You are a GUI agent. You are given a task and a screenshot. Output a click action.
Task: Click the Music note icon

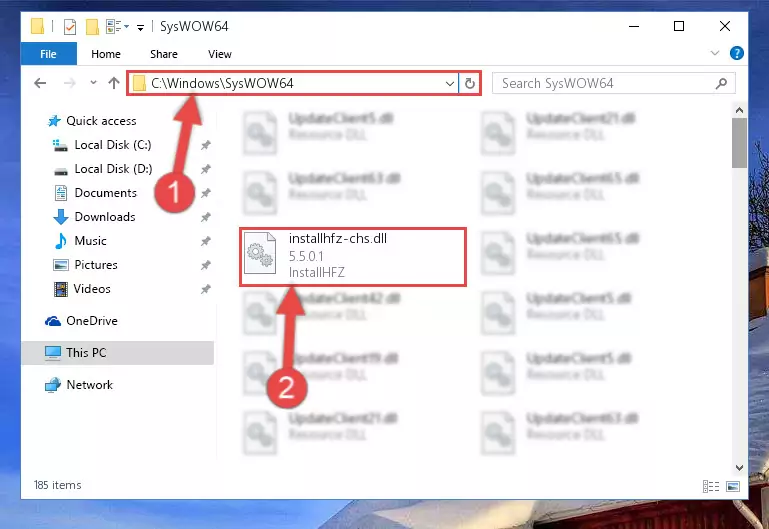pyautogui.click(x=60, y=241)
